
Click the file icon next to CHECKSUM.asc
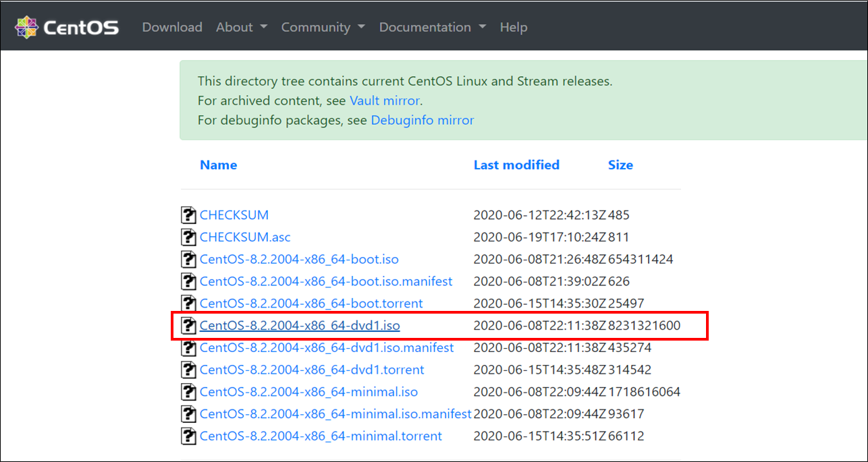189,237
